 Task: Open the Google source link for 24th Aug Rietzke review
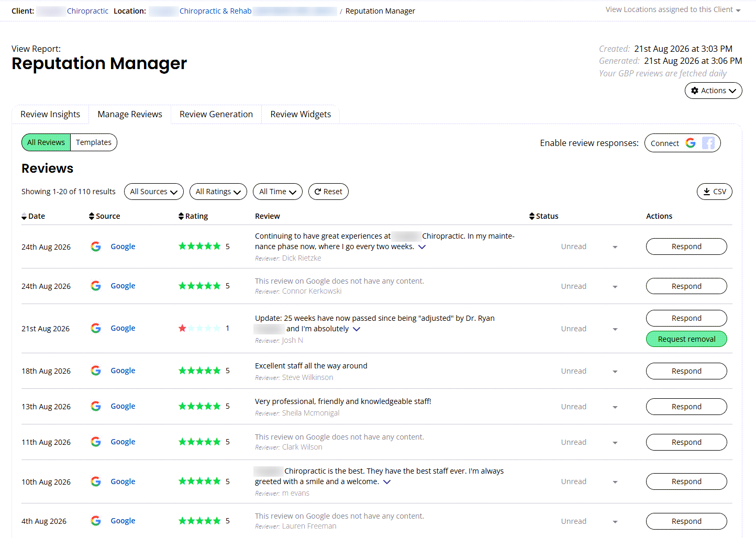click(123, 246)
